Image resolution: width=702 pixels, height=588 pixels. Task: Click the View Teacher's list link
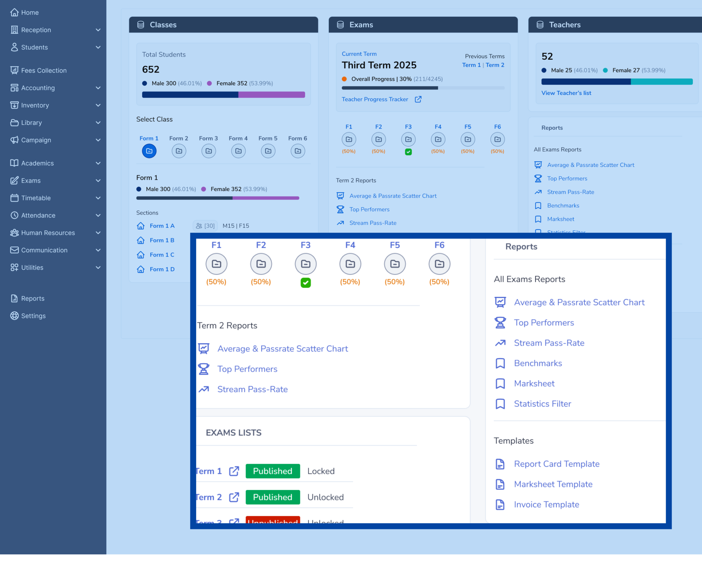point(566,93)
